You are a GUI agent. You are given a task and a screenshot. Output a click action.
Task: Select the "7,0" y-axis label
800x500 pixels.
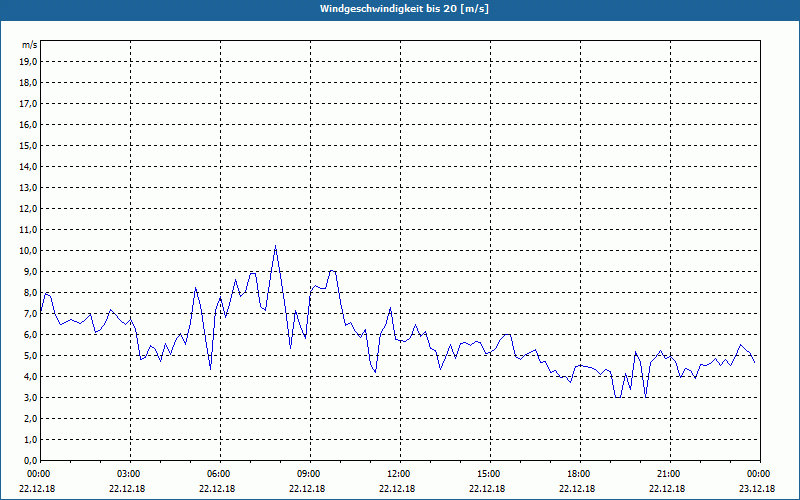30,314
